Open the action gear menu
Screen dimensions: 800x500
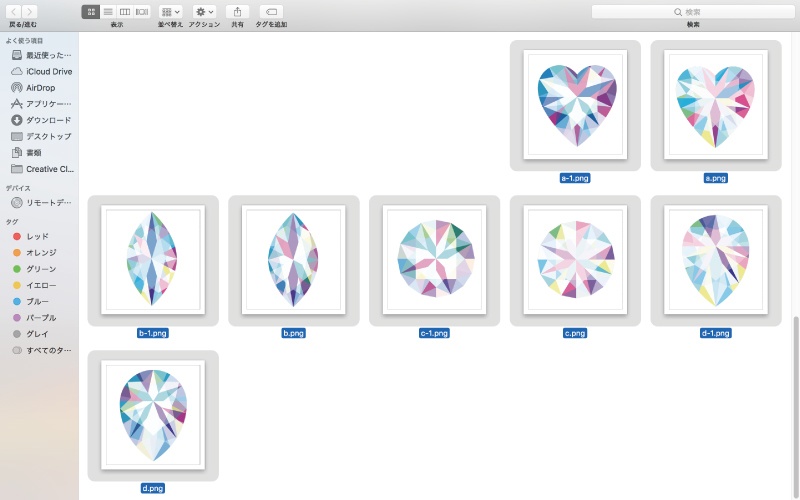(x=204, y=12)
